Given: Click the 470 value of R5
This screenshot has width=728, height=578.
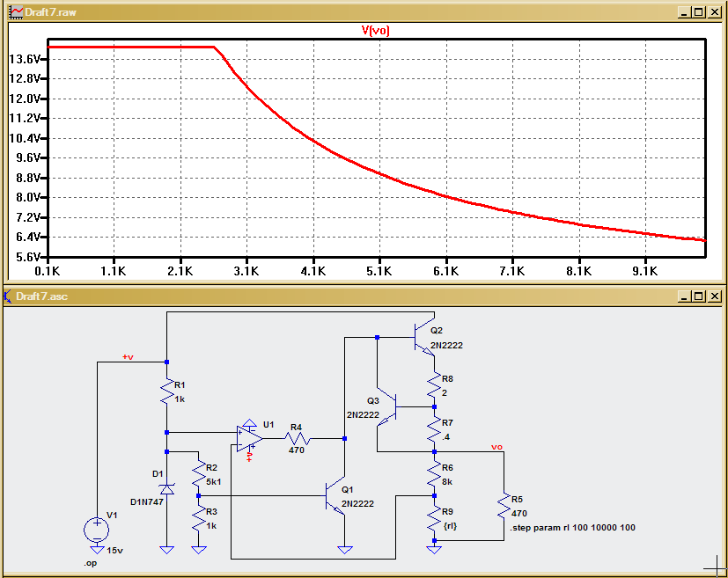Looking at the screenshot, I should click(519, 513).
